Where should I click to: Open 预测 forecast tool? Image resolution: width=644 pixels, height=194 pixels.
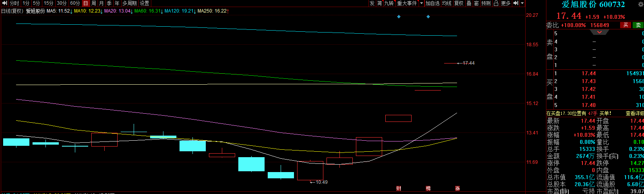click(x=486, y=3)
